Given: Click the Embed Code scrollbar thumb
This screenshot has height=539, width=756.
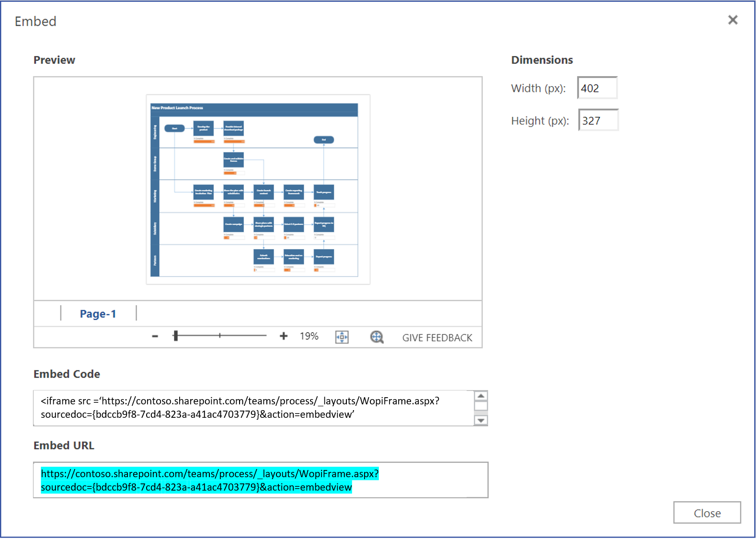Looking at the screenshot, I should 481,406.
